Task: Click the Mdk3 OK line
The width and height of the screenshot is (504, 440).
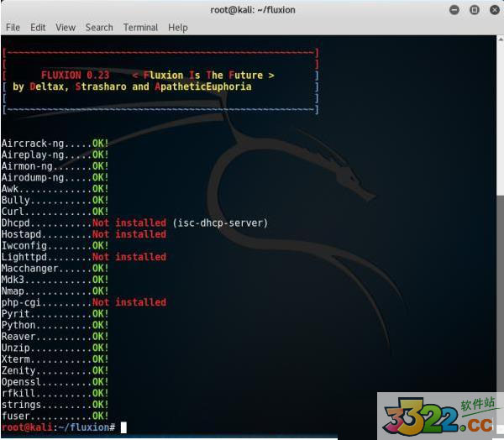Action: [55, 280]
